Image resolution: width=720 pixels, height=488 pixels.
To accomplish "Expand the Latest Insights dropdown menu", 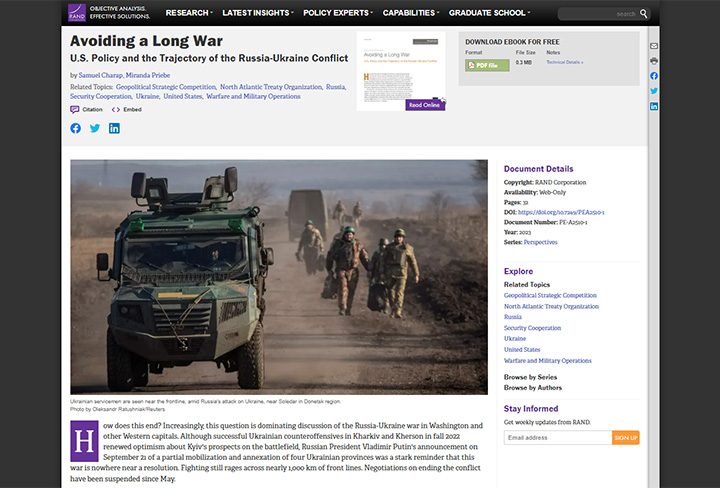I will click(x=258, y=13).
